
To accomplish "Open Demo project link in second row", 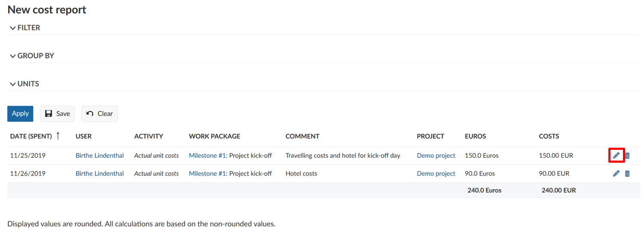I will tap(436, 173).
